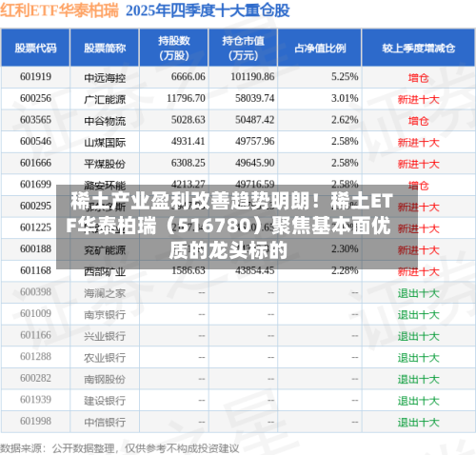
Task: Click stock code 601919
Action: pyautogui.click(x=35, y=77)
